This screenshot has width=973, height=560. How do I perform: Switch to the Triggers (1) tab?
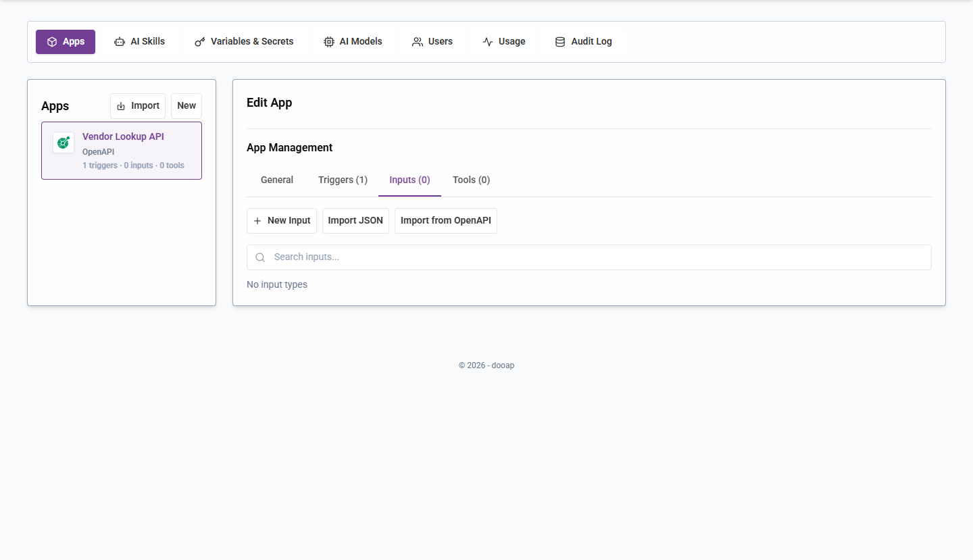point(343,180)
